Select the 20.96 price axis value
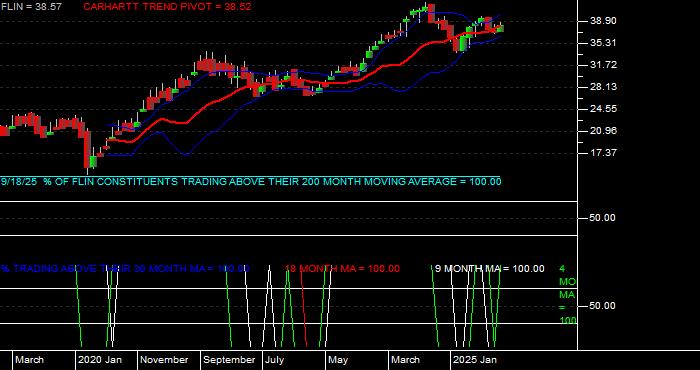 coord(603,131)
